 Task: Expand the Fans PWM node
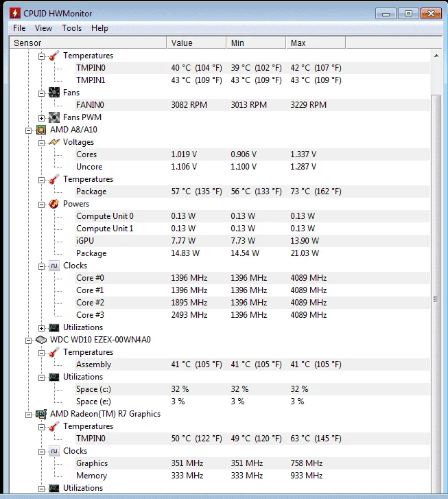(41, 118)
